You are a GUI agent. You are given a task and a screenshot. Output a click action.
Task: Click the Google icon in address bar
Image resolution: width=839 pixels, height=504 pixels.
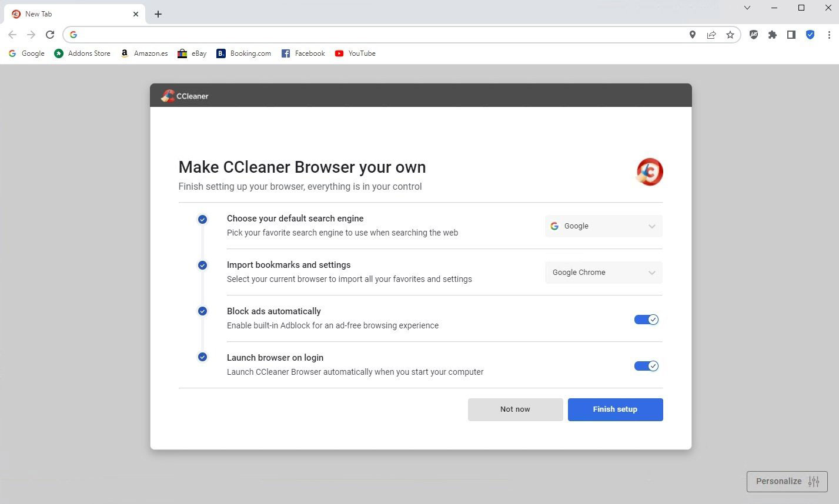pos(73,35)
